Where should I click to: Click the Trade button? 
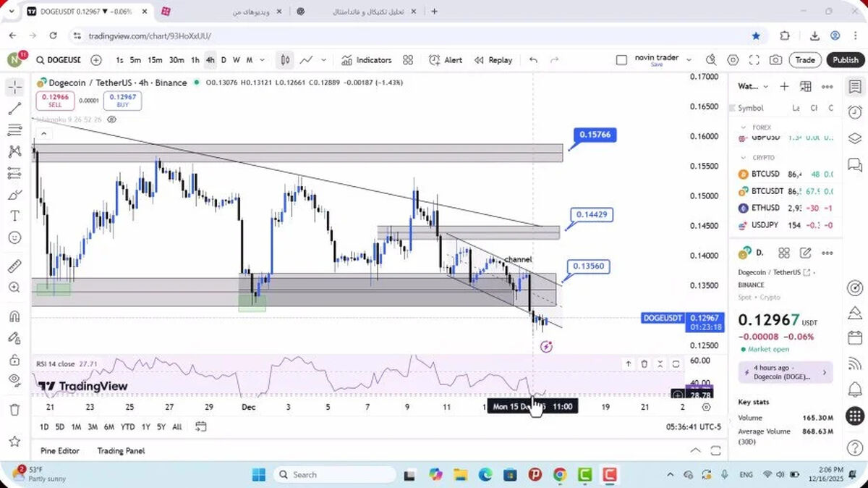(805, 60)
